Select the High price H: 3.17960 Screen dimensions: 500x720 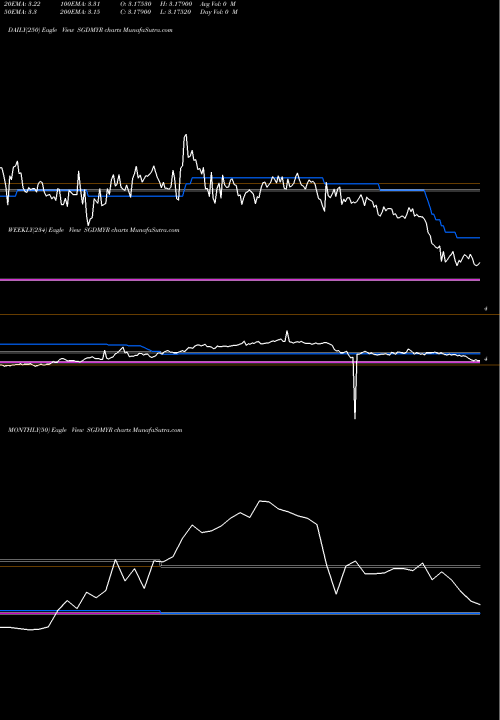176,3
